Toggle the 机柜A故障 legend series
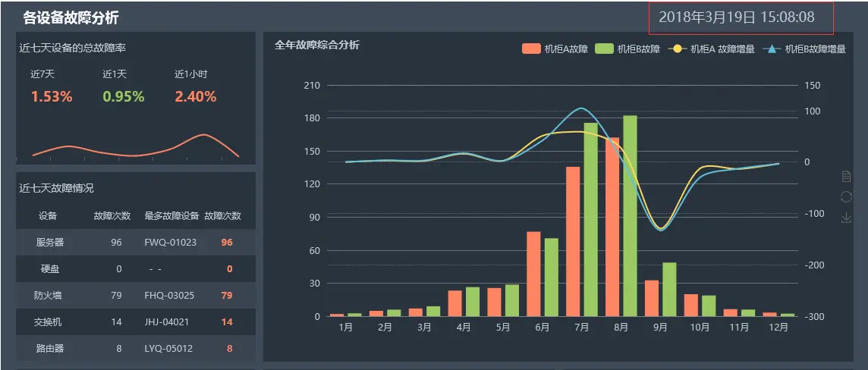 (555, 49)
